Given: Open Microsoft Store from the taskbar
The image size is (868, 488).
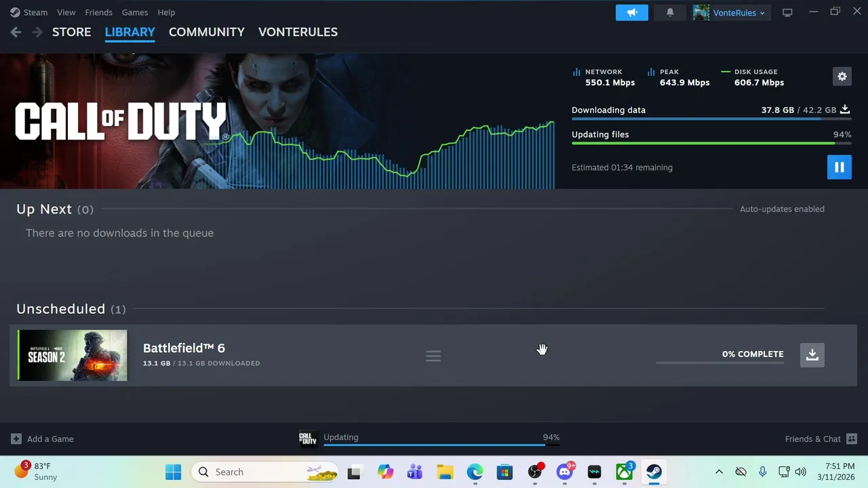Looking at the screenshot, I should (x=505, y=472).
